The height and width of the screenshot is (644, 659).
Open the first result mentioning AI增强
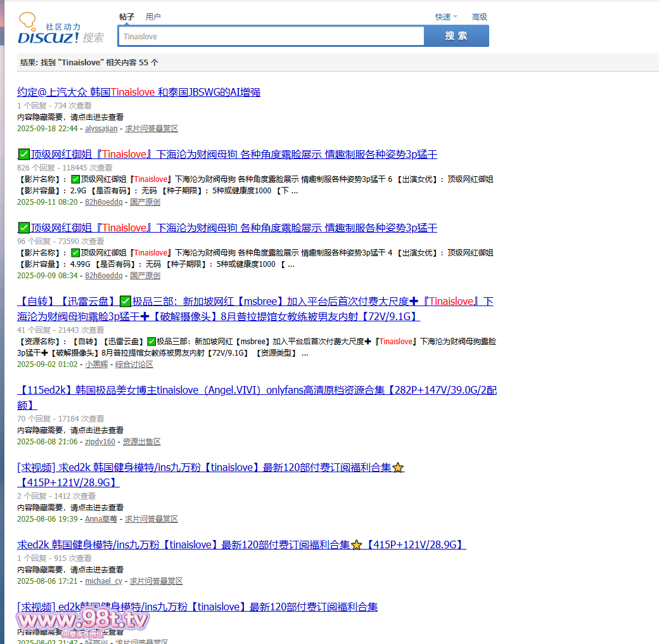point(139,93)
